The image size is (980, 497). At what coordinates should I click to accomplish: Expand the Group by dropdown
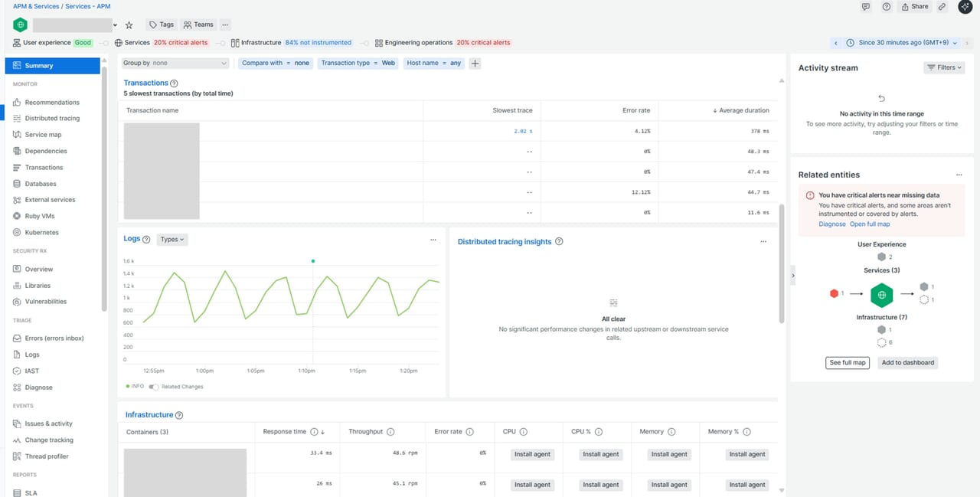175,64
